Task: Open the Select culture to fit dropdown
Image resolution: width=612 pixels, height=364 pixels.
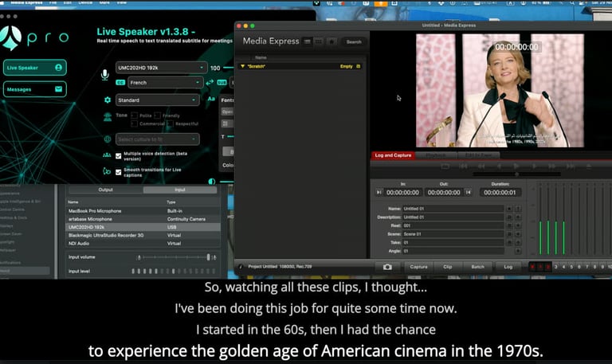Action: [x=157, y=139]
